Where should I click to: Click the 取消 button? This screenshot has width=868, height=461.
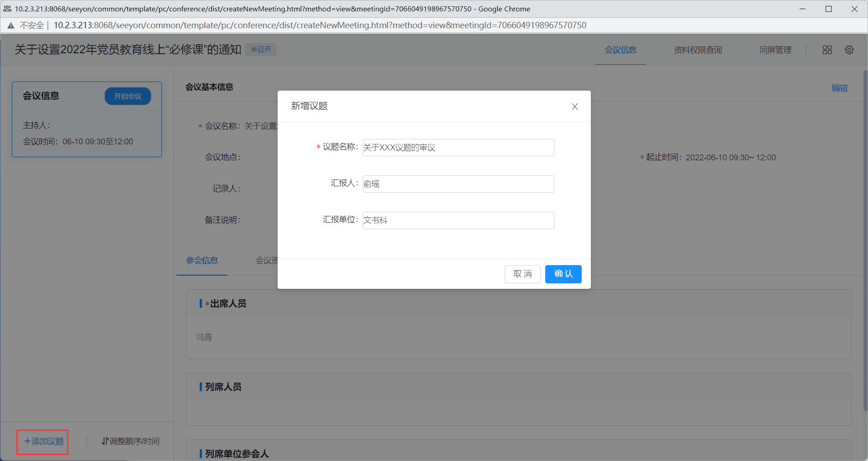[x=522, y=274]
